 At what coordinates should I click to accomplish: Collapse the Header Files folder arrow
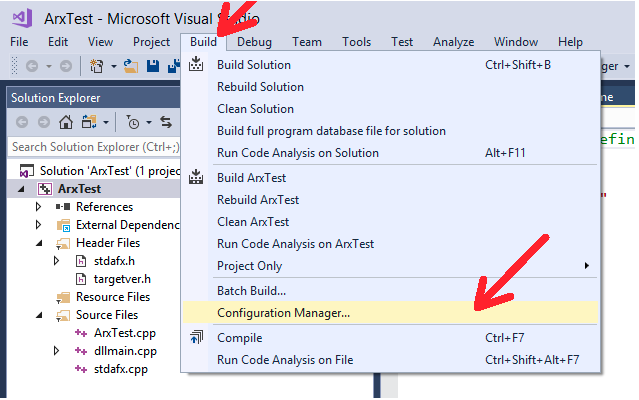(x=40, y=243)
